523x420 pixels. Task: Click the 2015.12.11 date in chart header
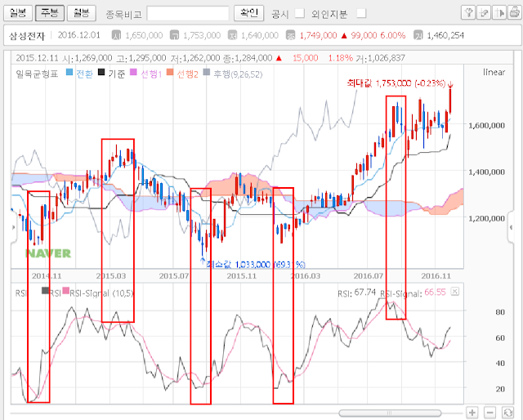pos(37,58)
